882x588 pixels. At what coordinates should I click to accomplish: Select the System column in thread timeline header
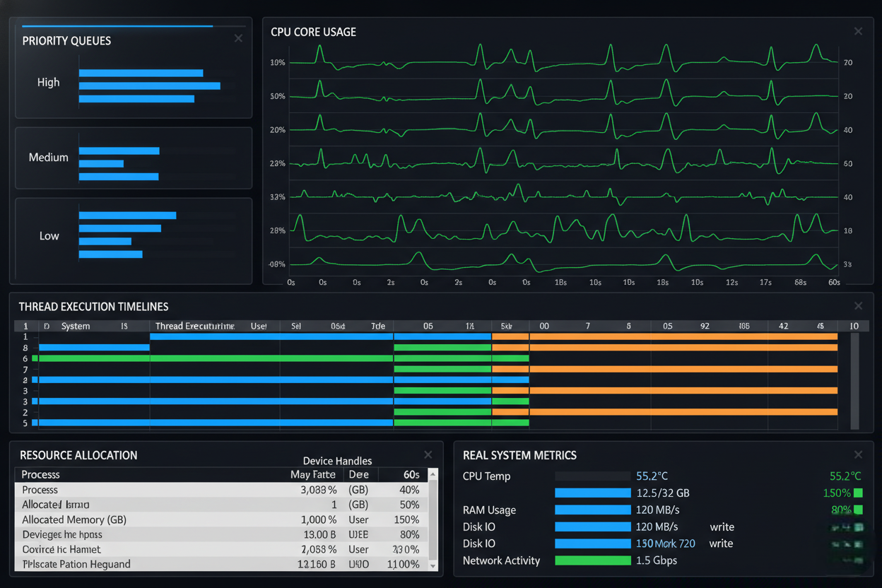[x=76, y=326]
